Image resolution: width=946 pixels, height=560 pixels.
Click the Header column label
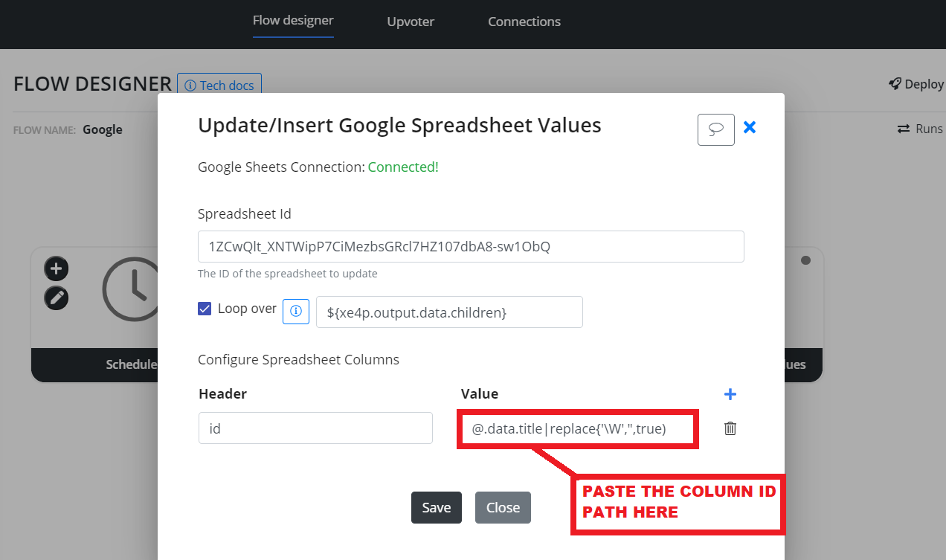[x=223, y=393]
